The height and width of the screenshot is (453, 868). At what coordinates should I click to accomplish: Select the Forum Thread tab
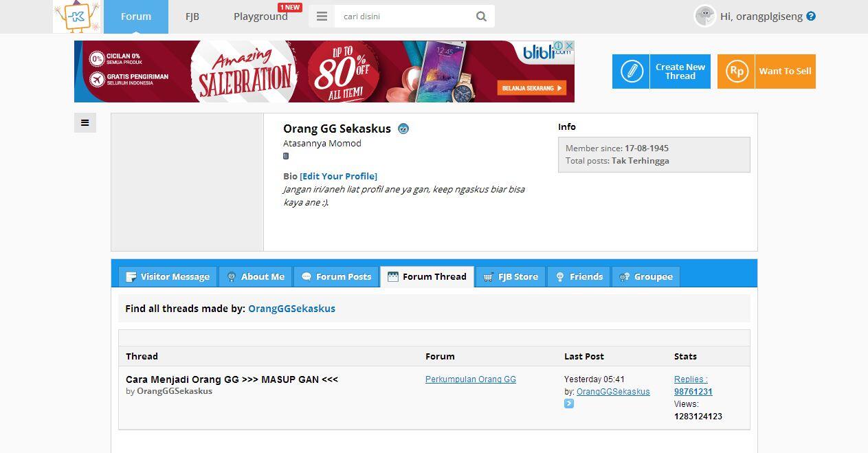pos(427,276)
